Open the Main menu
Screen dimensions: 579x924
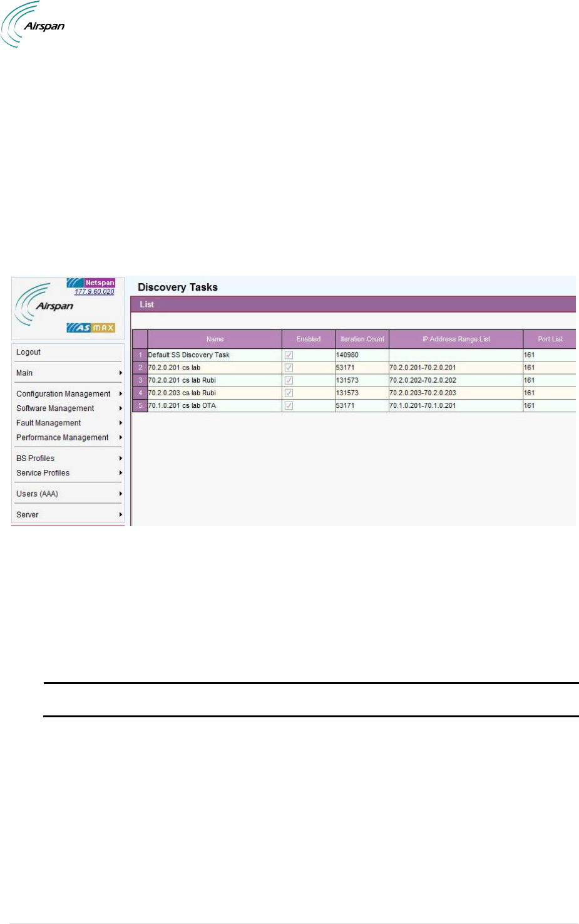[x=24, y=373]
